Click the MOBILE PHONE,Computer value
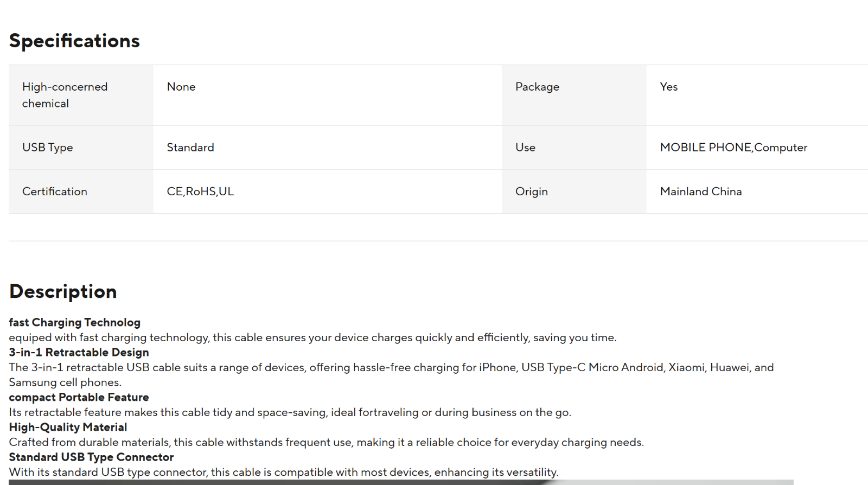 733,148
